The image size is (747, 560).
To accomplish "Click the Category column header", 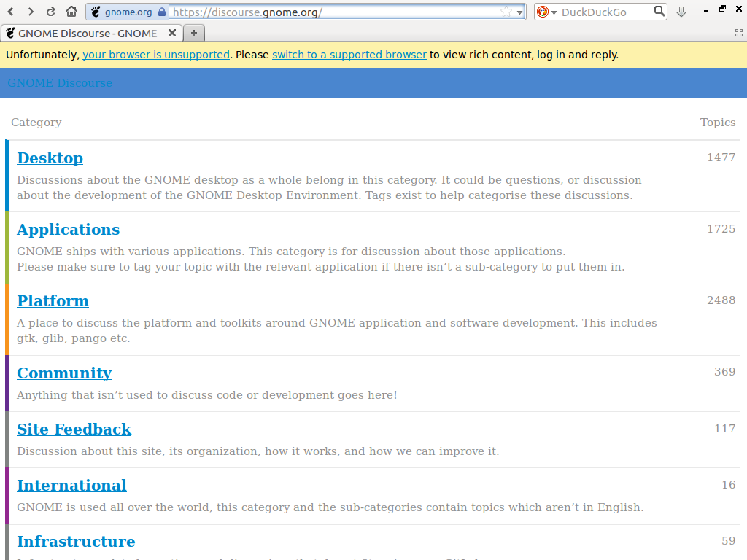I will coord(36,122).
